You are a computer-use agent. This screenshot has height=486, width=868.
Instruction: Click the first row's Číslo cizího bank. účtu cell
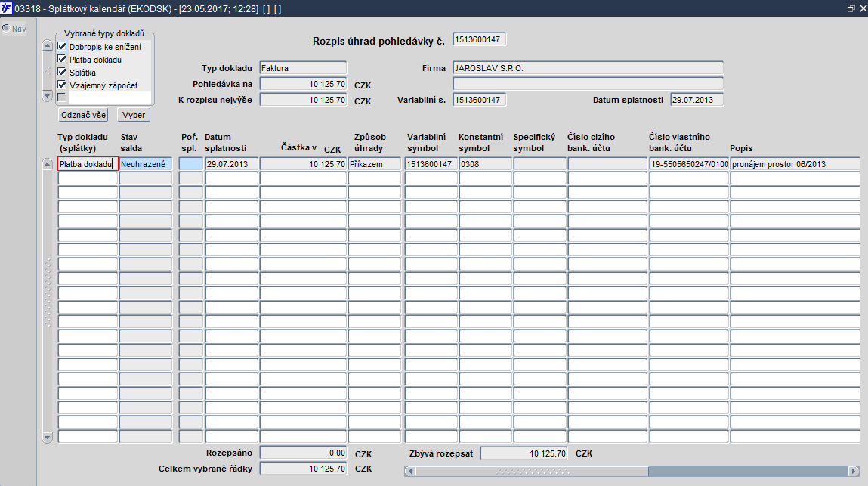click(607, 164)
